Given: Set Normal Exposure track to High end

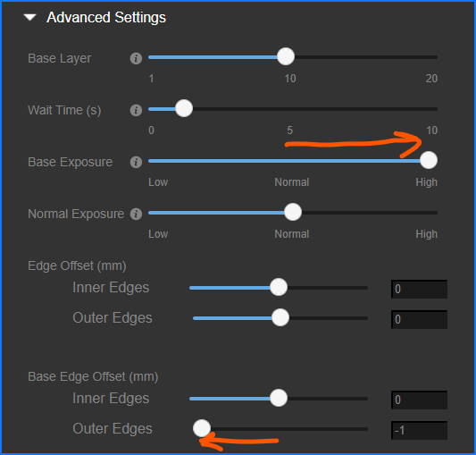Looking at the screenshot, I should click(x=436, y=213).
